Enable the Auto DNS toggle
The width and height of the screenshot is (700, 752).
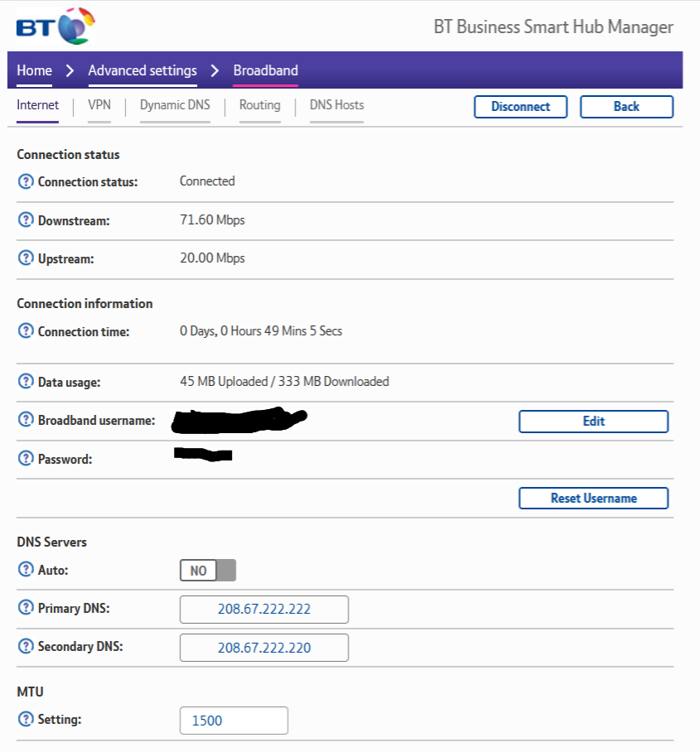tap(207, 570)
